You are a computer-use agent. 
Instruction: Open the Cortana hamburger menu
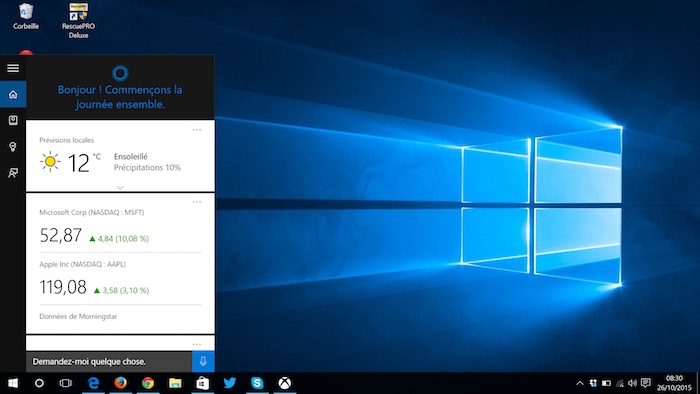click(13, 68)
